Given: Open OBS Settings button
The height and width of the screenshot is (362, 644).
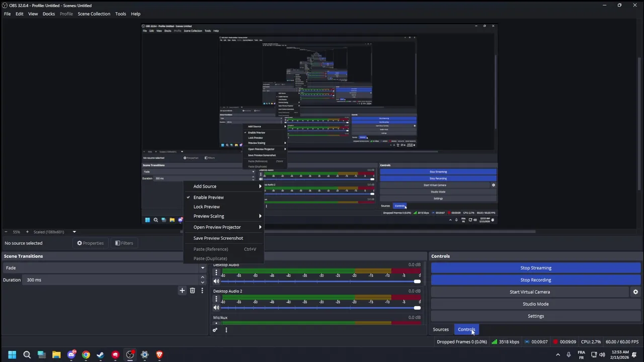Looking at the screenshot, I should point(535,316).
